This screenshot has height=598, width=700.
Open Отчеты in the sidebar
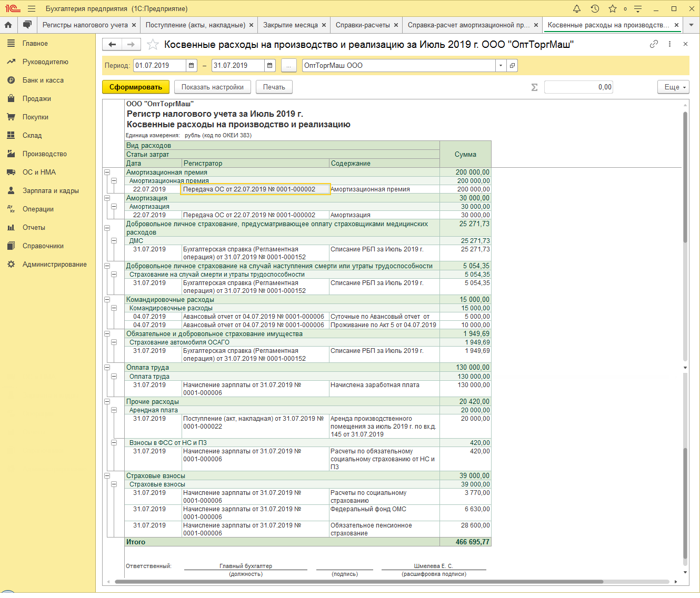[x=34, y=227]
